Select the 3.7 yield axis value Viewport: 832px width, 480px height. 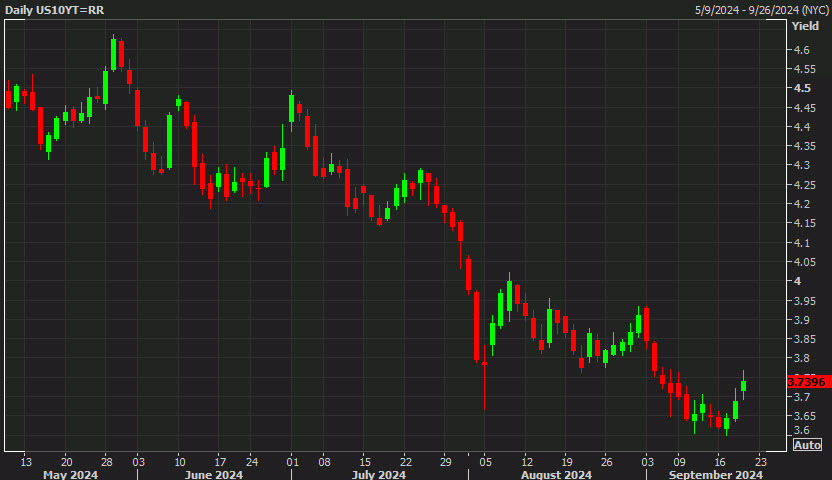[x=801, y=397]
